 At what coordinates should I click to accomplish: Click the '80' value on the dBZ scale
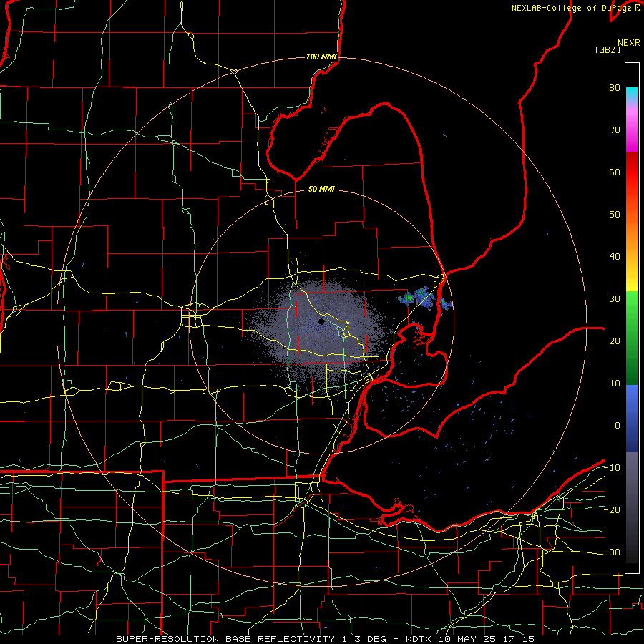coord(615,87)
